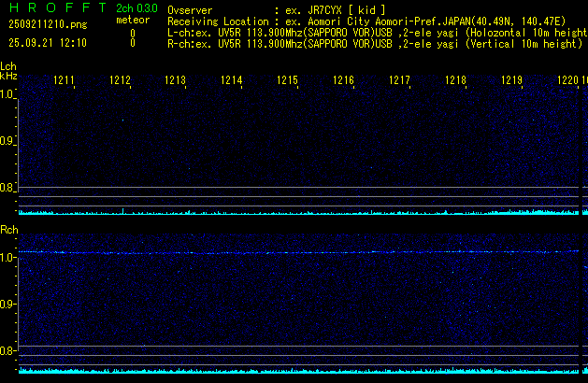Viewport: 588px width, 383px height.
Task: Select the 0.8 frequency label in Rch
Action: (x=8, y=351)
